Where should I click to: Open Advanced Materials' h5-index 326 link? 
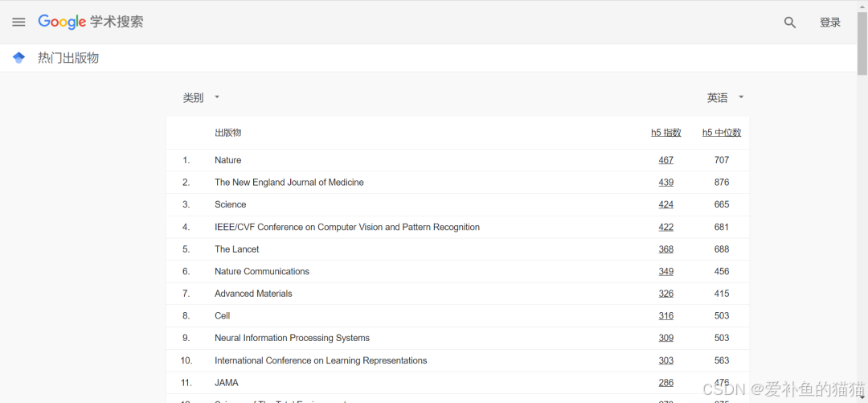point(666,294)
